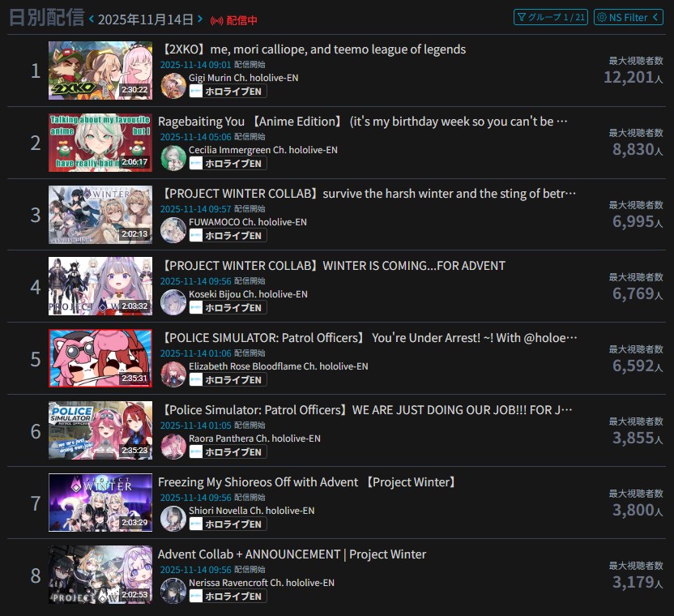Open Raora Police Simulator thumbnail
This screenshot has height=616, width=674.
click(x=100, y=430)
